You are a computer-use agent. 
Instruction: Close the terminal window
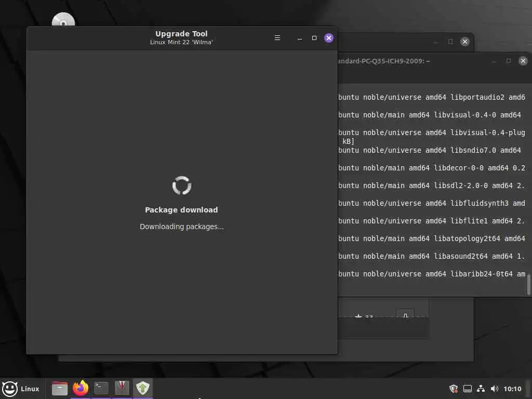point(523,61)
